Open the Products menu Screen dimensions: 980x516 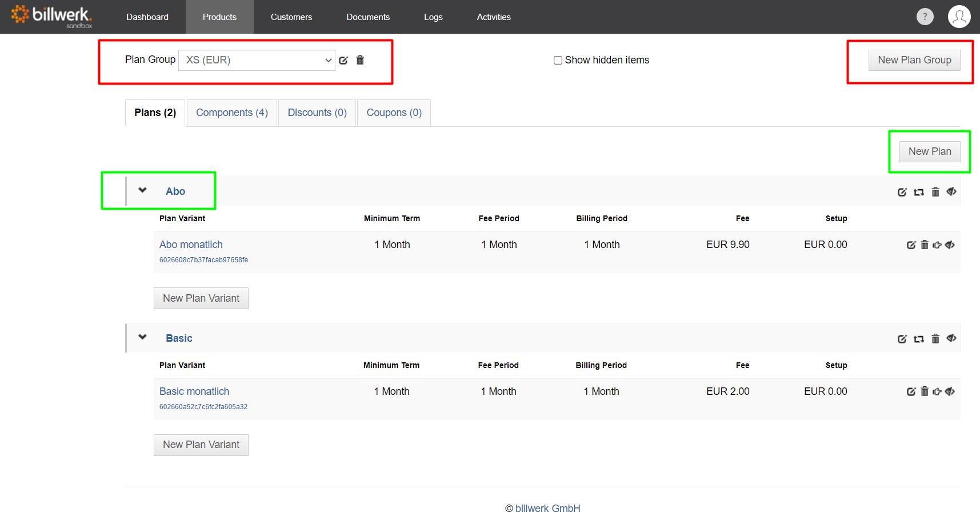coord(219,17)
